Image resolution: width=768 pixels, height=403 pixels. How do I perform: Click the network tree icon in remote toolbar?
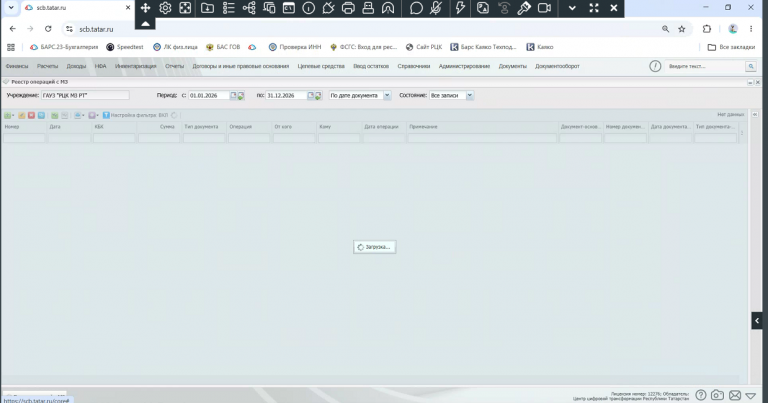tap(249, 8)
